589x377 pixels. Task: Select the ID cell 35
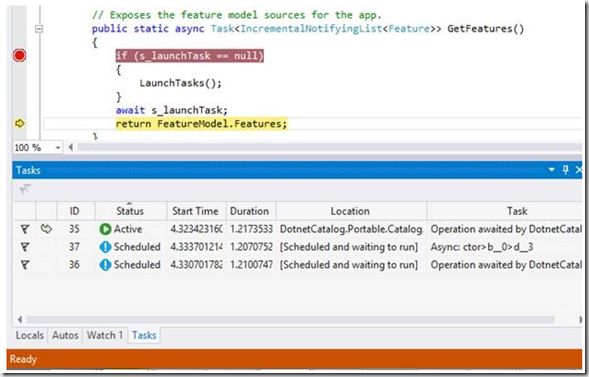pos(74,229)
